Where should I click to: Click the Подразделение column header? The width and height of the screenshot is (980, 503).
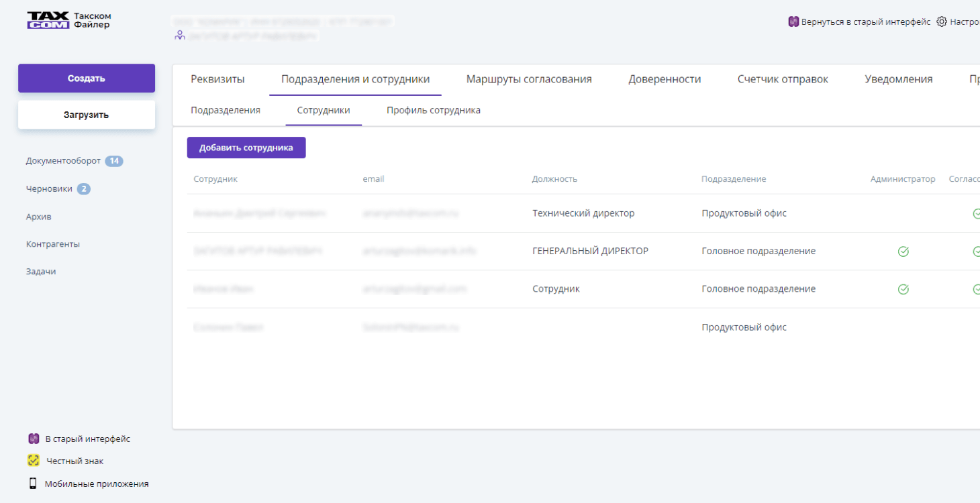click(734, 179)
